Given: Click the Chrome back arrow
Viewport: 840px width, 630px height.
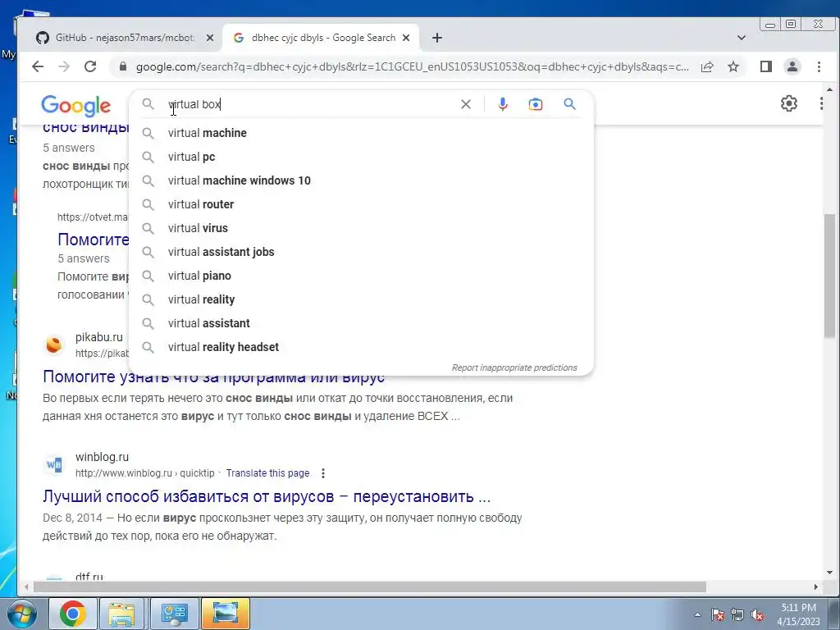Looking at the screenshot, I should (38, 66).
